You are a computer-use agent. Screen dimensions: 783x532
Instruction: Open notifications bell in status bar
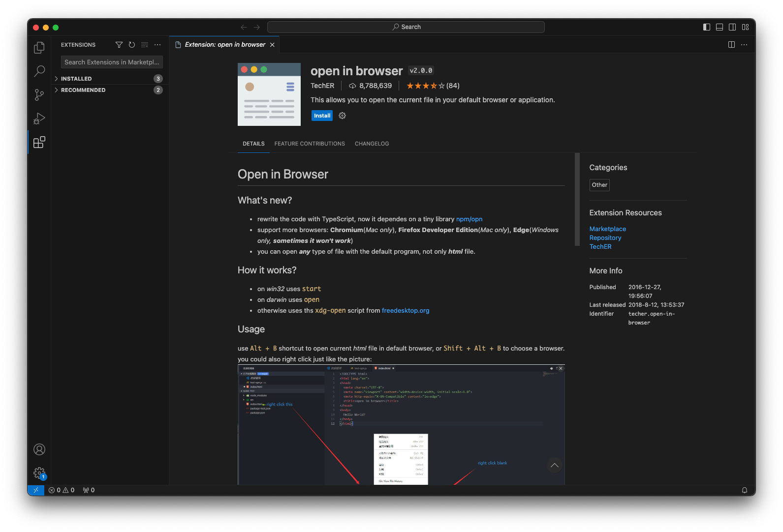(x=745, y=490)
